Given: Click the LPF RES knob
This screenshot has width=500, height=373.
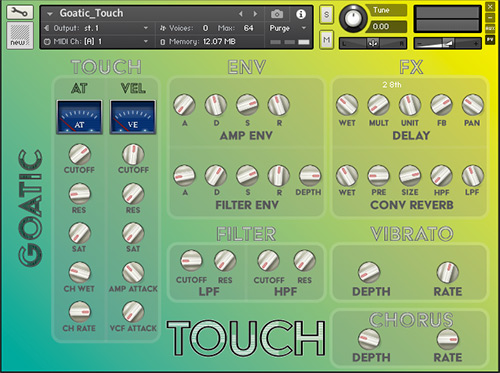Looking at the screenshot, I should click(225, 261).
